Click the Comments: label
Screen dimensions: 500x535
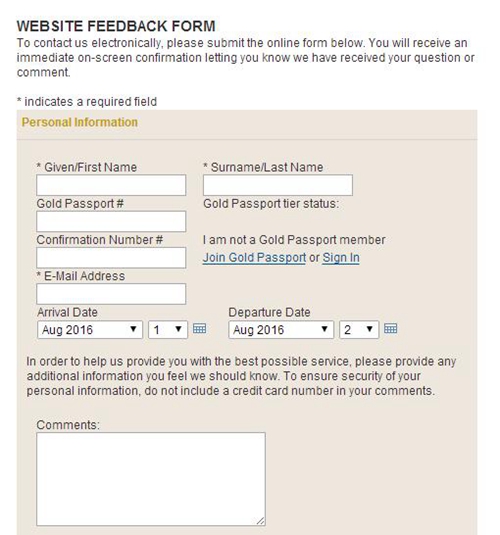68,425
